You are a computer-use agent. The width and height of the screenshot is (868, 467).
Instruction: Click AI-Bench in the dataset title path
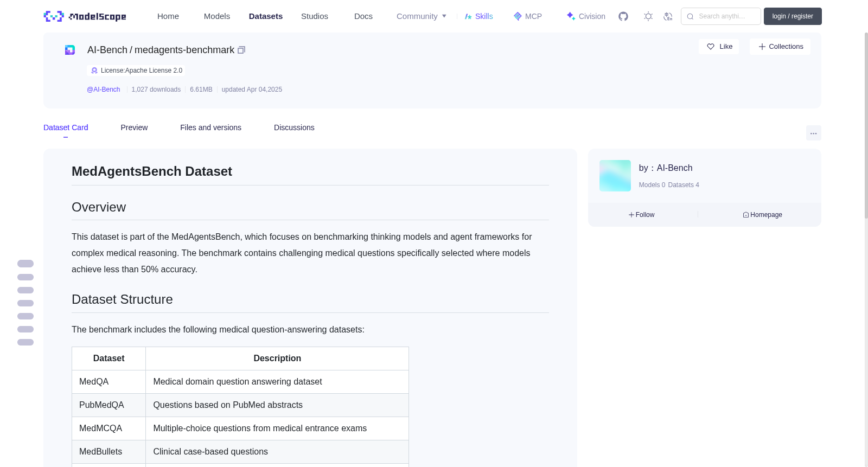pyautogui.click(x=107, y=50)
